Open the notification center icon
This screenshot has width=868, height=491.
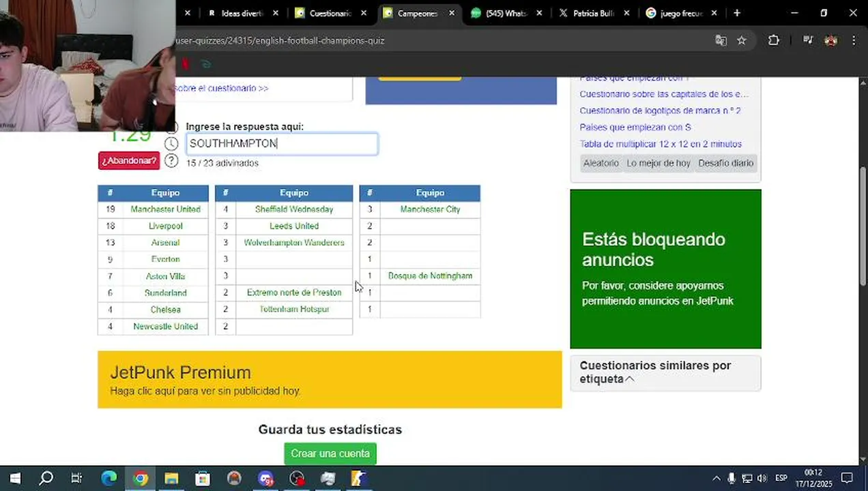[x=847, y=478]
